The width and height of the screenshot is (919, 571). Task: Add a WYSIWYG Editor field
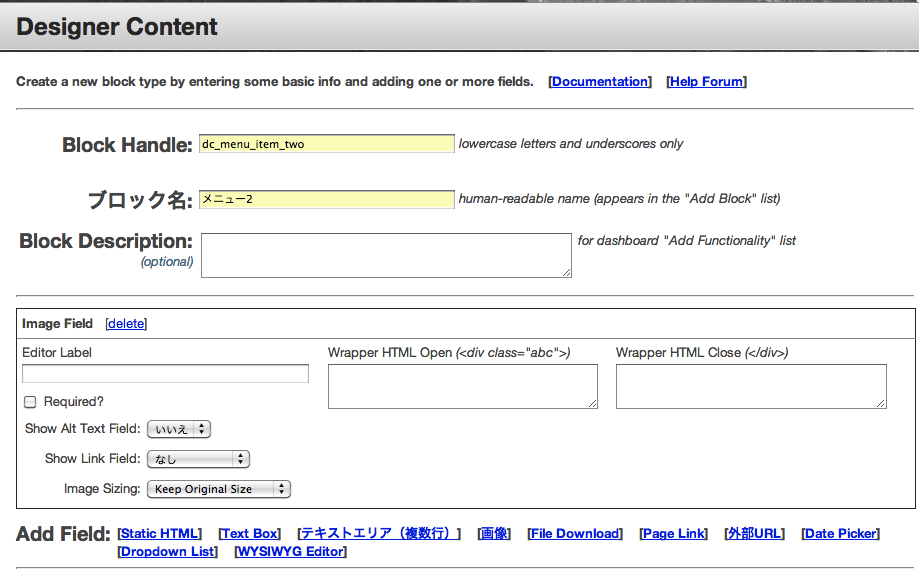coord(290,552)
